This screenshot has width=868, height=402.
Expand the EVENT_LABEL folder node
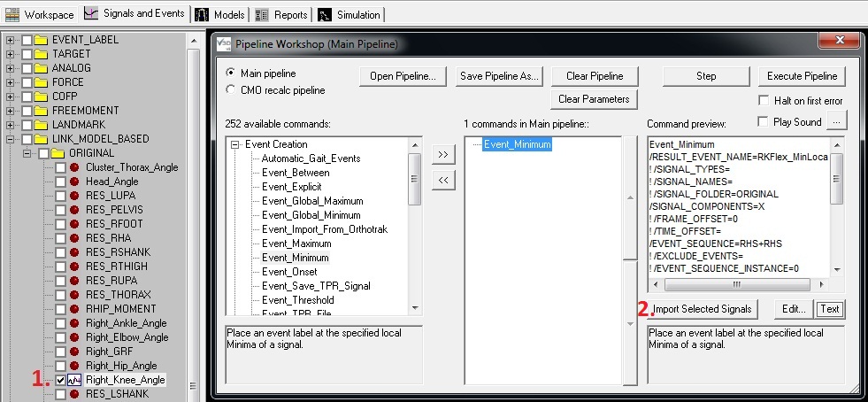click(x=11, y=40)
